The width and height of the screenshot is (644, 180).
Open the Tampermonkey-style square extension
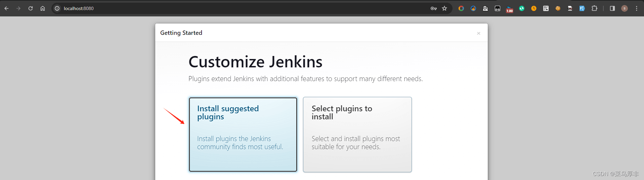tap(498, 8)
